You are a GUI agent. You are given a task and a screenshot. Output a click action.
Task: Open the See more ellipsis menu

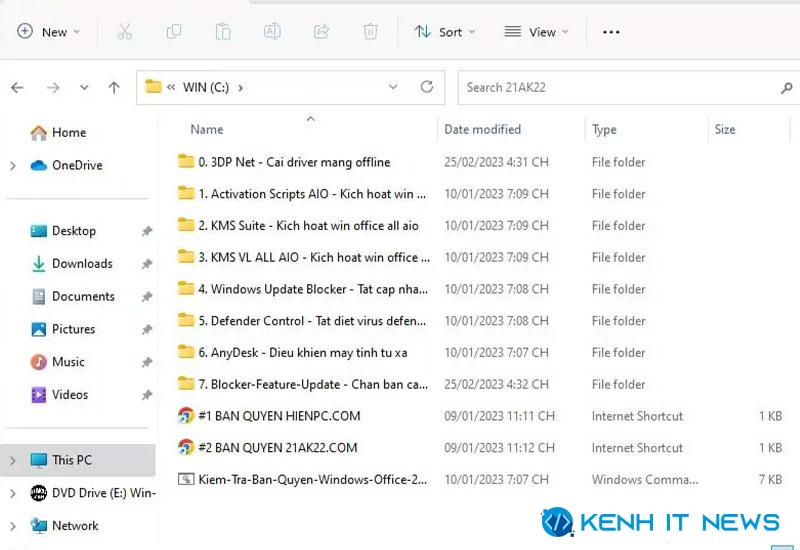coord(611,32)
